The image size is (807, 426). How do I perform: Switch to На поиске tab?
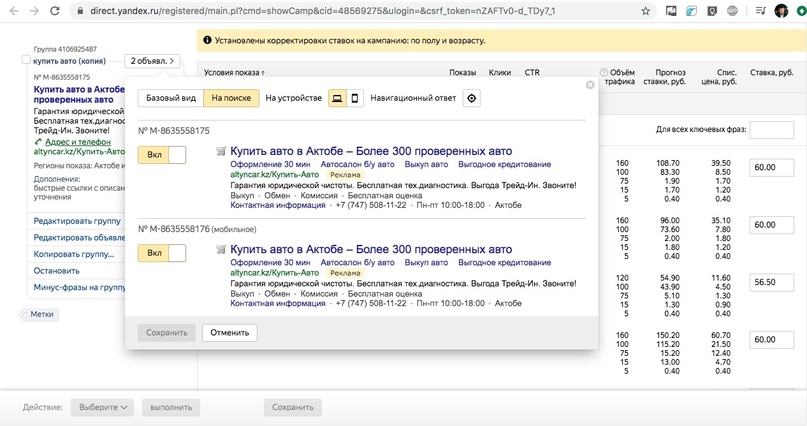pyautogui.click(x=231, y=98)
